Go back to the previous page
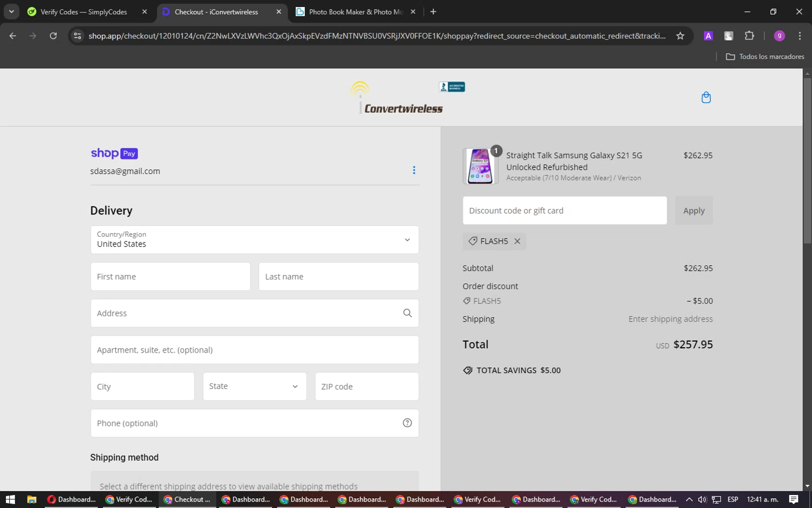Screen dimensions: 812x508 click(x=13, y=36)
